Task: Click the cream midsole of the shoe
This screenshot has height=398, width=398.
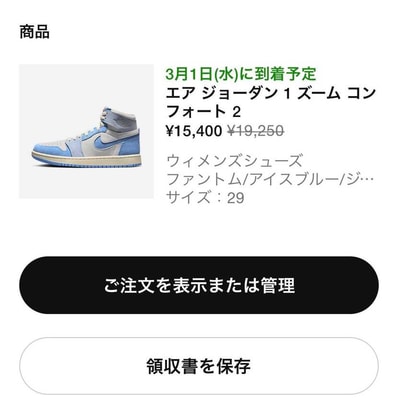Action: click(x=86, y=160)
